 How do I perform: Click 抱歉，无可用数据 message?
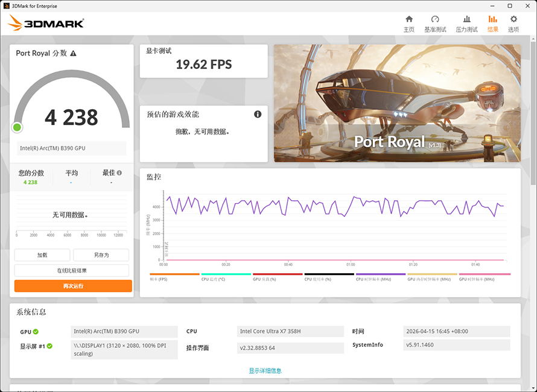point(203,132)
